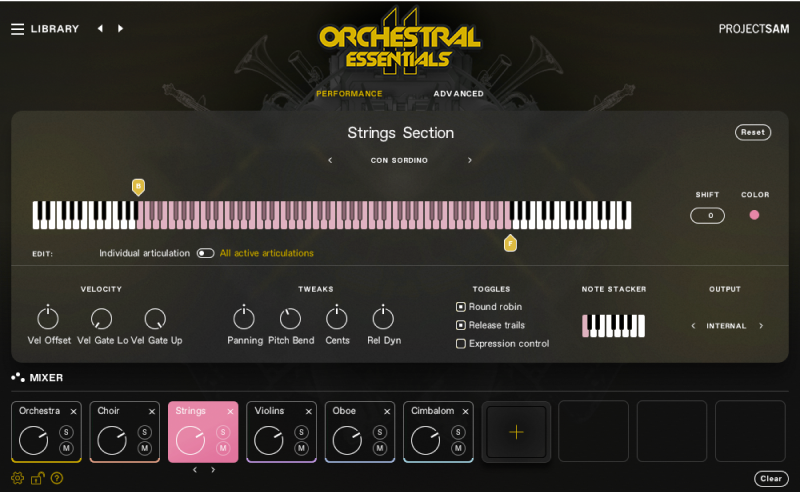Screen dimensions: 800x492
Task: Solo the Orchestra channel
Action: point(66,432)
